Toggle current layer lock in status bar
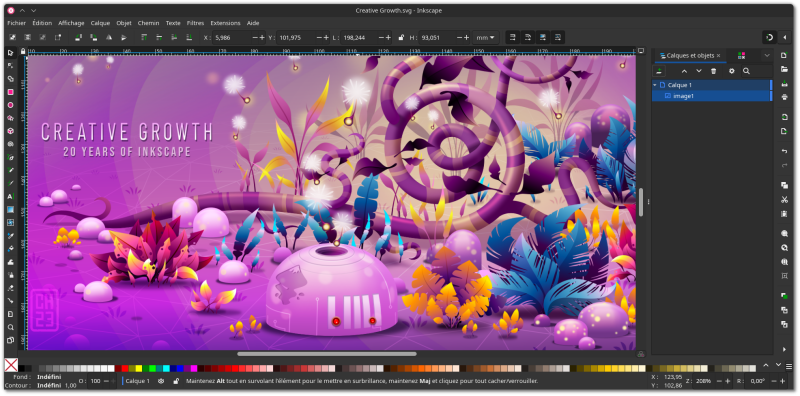This screenshot has height=396, width=800. (175, 381)
